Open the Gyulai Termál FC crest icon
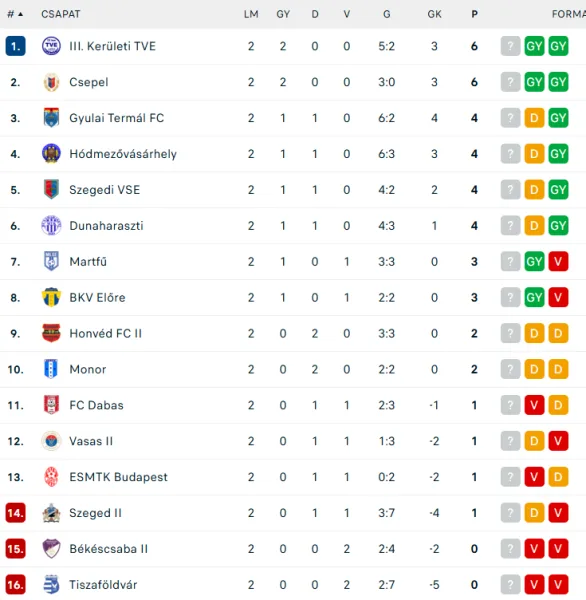Viewport: 586px width, 600px height. 51,118
